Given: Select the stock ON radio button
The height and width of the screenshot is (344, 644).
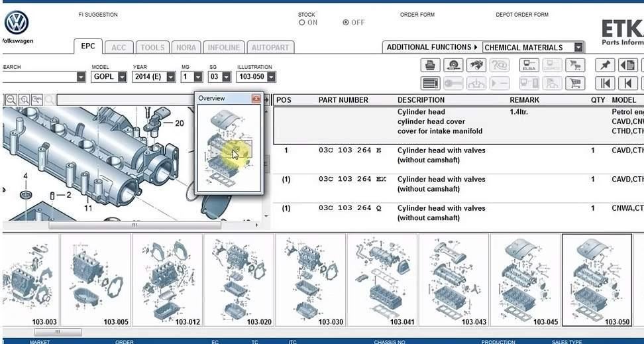Looking at the screenshot, I should tap(302, 23).
